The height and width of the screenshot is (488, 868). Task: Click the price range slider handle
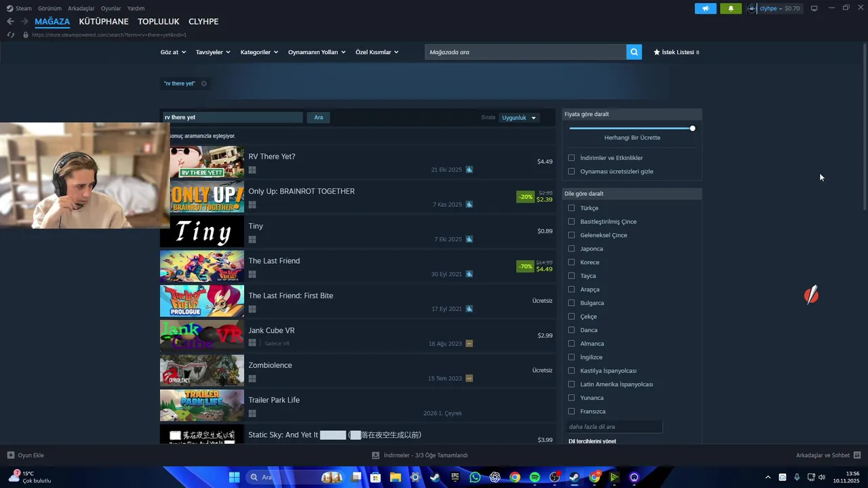(x=692, y=128)
